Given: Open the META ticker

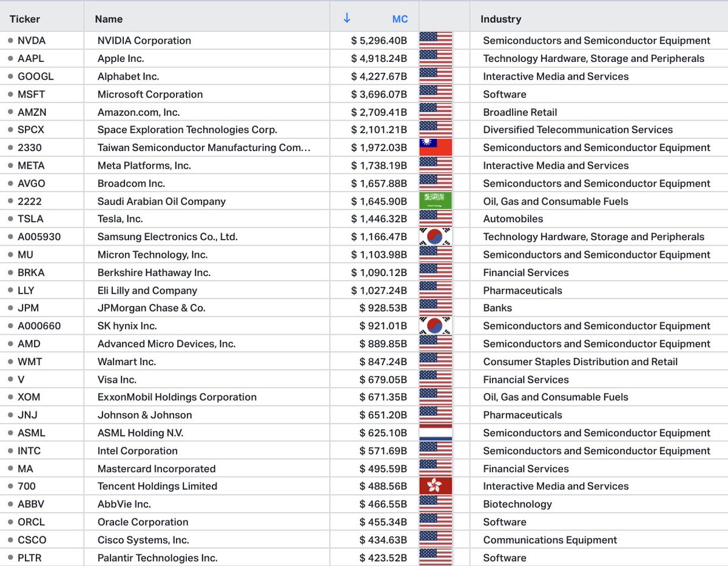Looking at the screenshot, I should 31,166.
